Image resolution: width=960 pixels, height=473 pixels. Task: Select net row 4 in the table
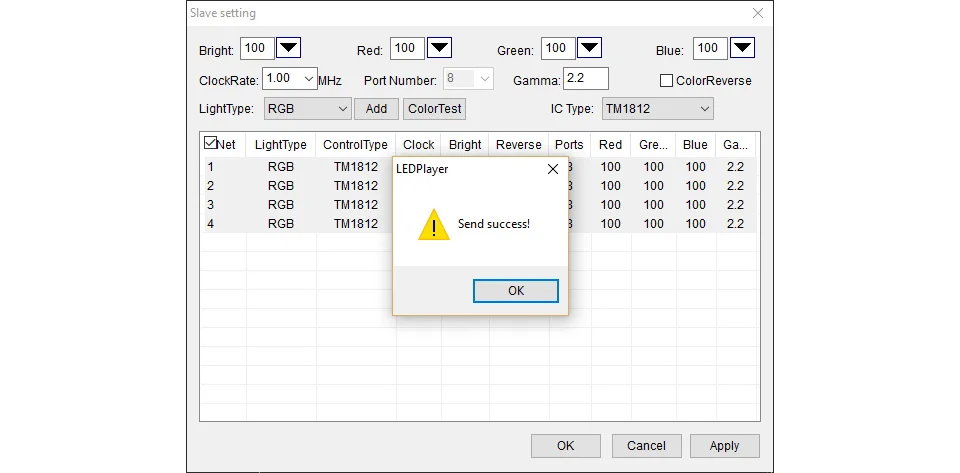(480, 223)
